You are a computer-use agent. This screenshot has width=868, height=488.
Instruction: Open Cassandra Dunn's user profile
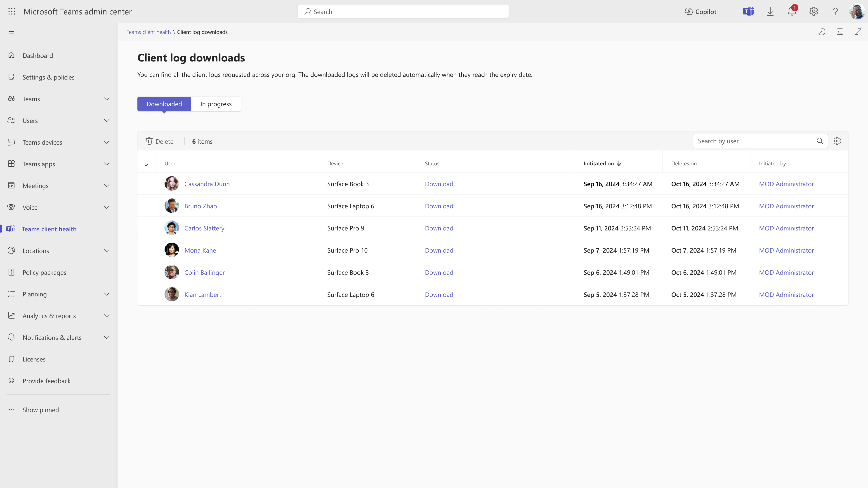click(207, 183)
